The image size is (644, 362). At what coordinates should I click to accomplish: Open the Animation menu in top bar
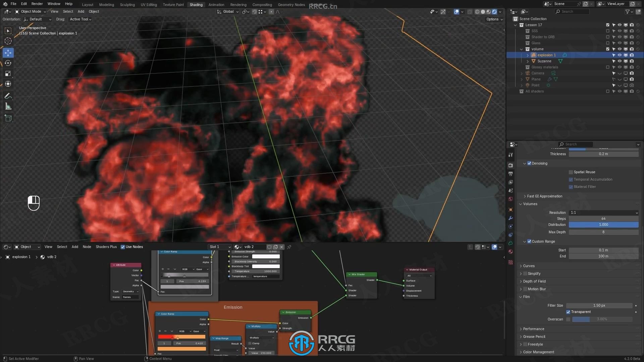point(216,4)
